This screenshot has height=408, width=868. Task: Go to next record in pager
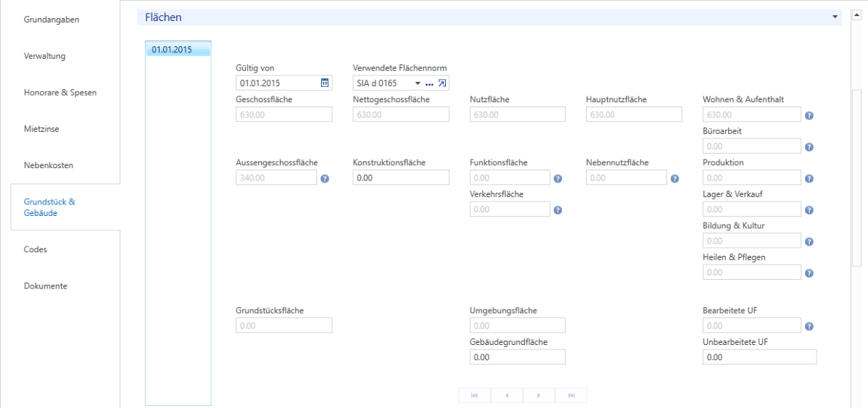tap(539, 395)
